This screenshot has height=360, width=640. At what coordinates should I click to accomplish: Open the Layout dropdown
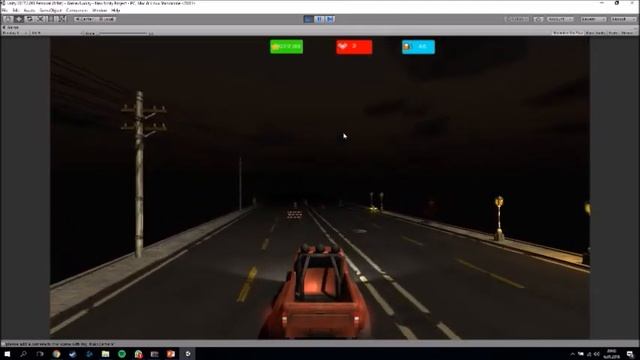pos(623,19)
